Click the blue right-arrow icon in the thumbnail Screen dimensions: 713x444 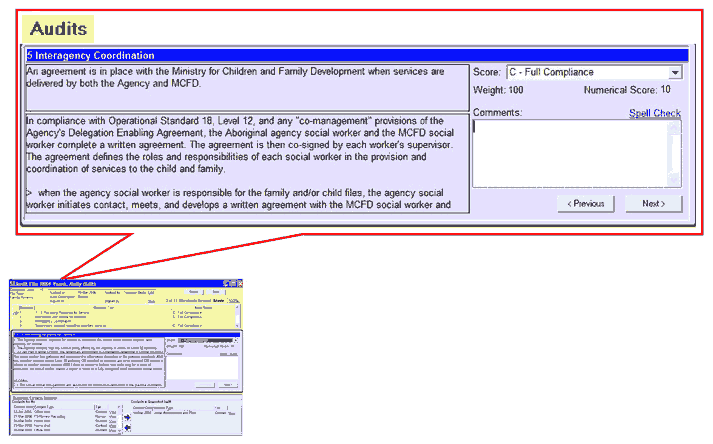point(126,418)
